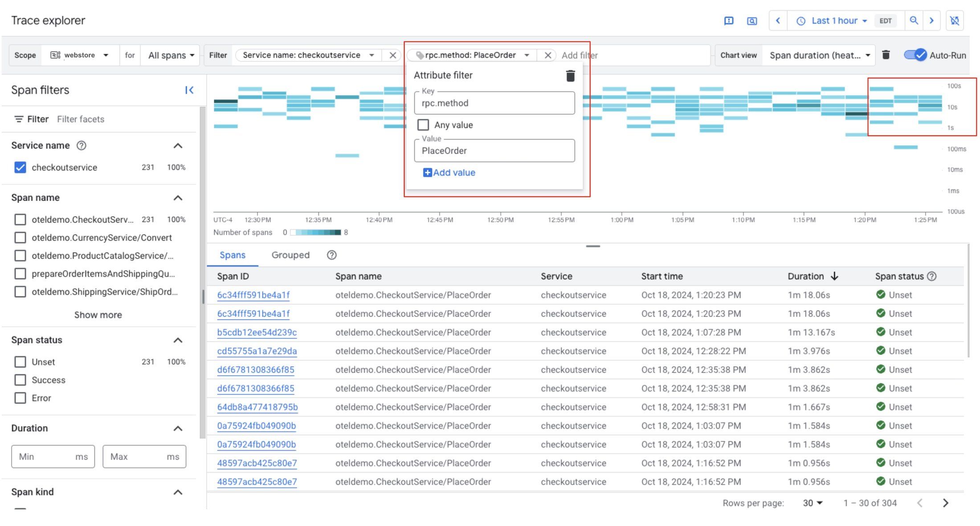Viewport: 980px width, 526px height.
Task: Open span ID b5cdb12ee54d239c link
Action: (257, 332)
